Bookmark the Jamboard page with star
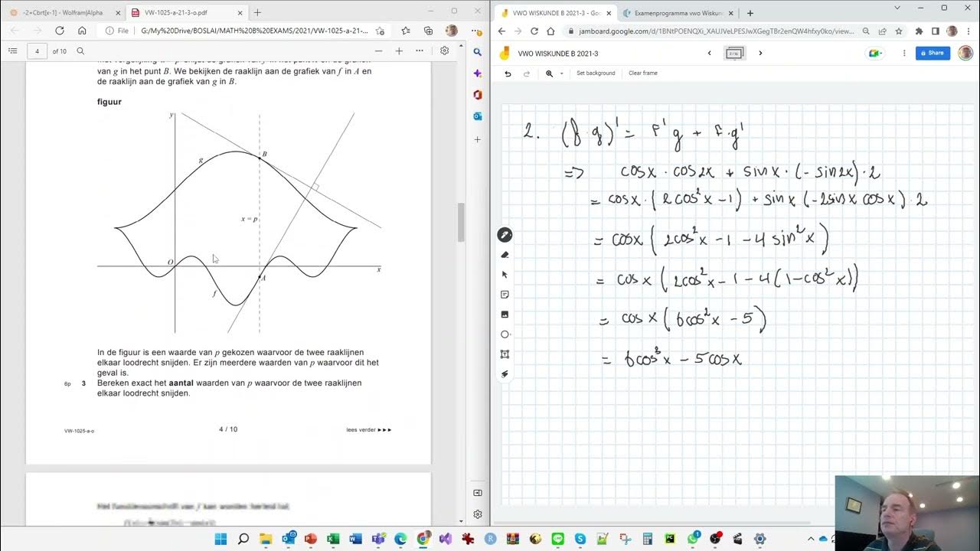 point(898,31)
